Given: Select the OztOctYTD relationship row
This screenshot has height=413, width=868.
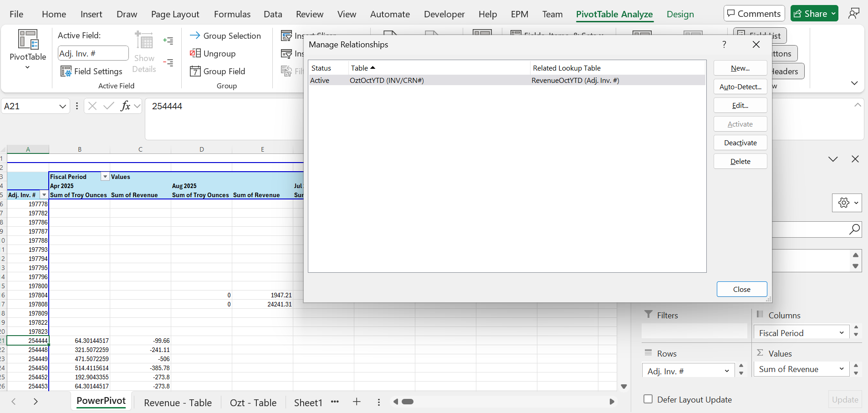Looking at the screenshot, I should click(507, 80).
